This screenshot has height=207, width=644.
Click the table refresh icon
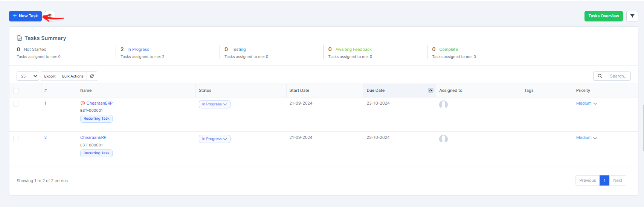point(92,76)
